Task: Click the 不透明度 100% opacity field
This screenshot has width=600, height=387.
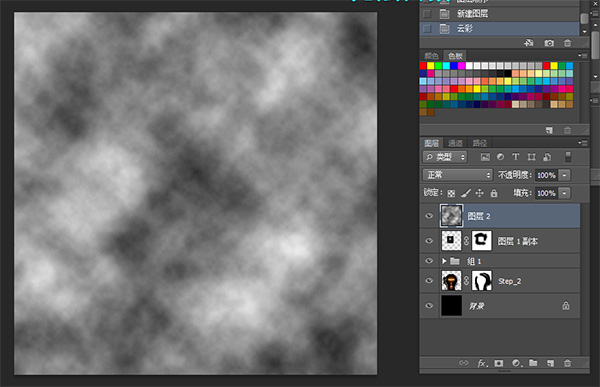Action: 546,175
